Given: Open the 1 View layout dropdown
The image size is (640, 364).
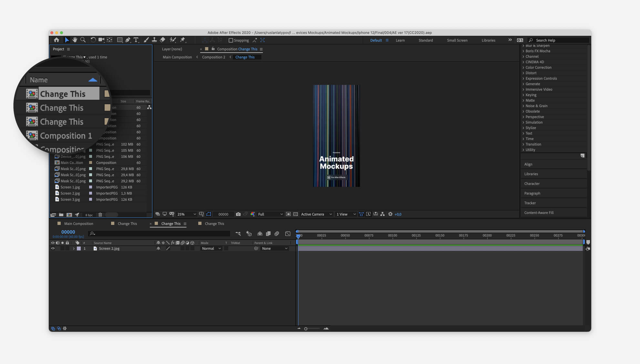Looking at the screenshot, I should click(346, 214).
